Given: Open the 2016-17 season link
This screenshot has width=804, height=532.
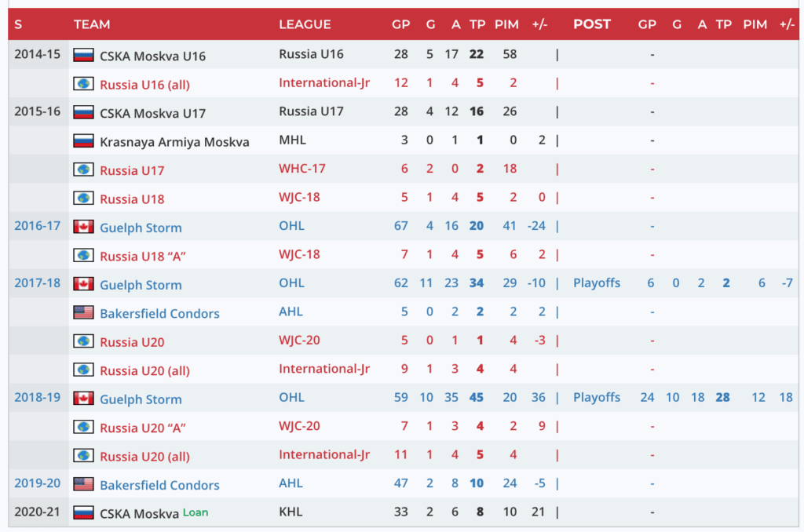Looking at the screenshot, I should coord(37,226).
